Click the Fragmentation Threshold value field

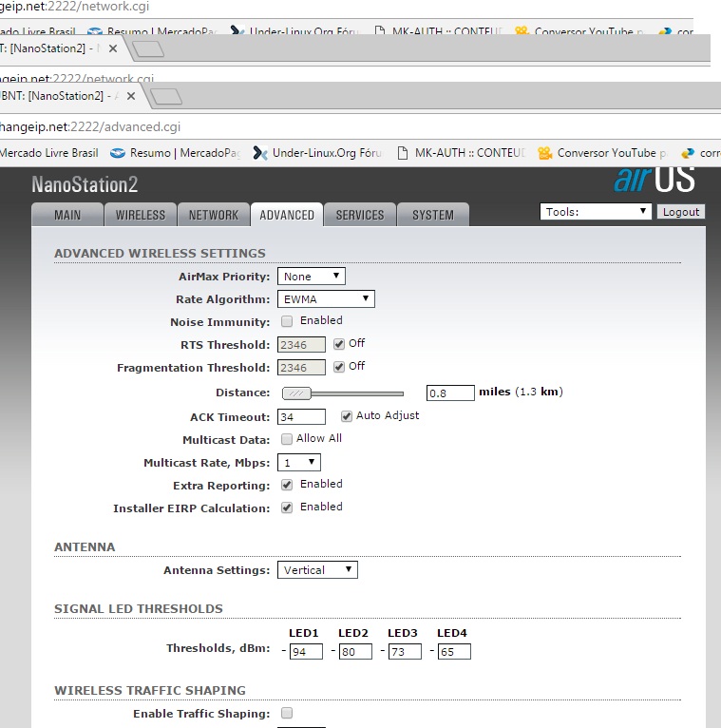[x=301, y=367]
